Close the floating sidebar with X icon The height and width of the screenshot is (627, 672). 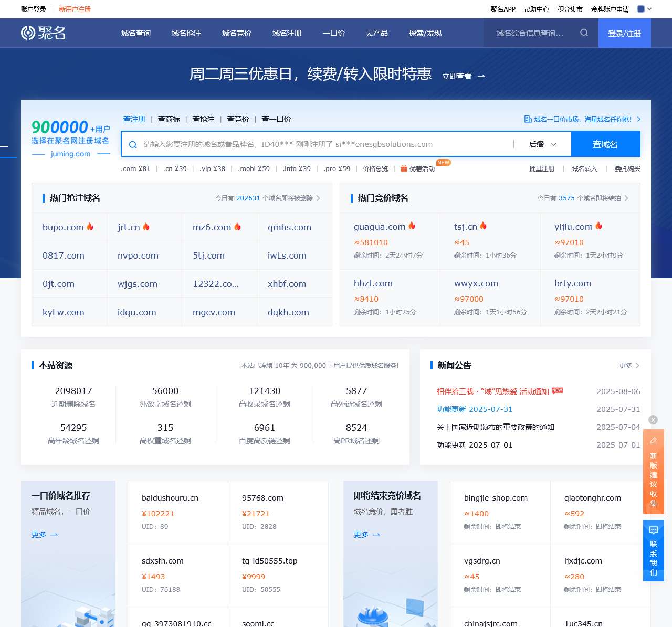653,420
